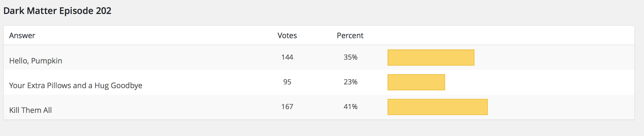Screen dimensions: 644x136
Task: Click the yellow bar for Hello, Pumpkin
Action: coord(431,58)
